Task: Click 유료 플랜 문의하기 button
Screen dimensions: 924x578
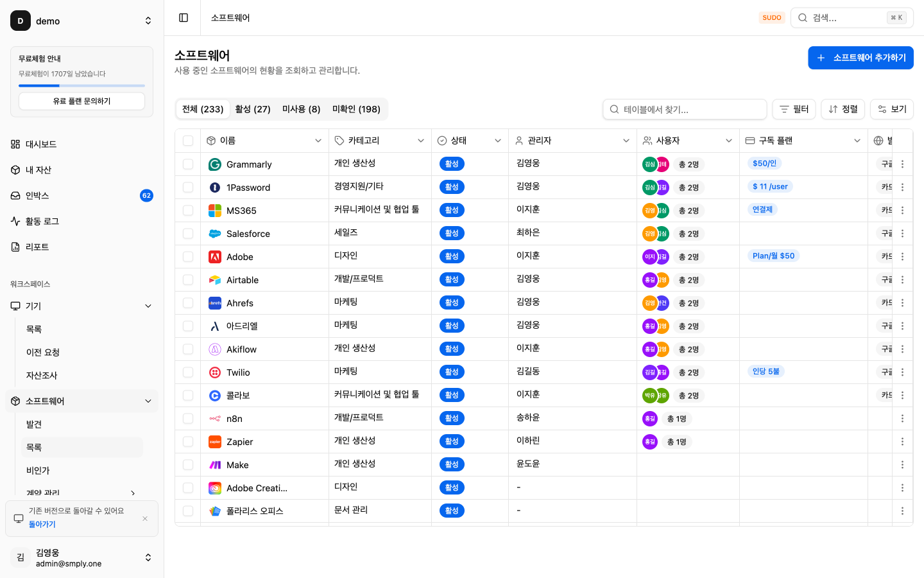Action: pos(81,101)
